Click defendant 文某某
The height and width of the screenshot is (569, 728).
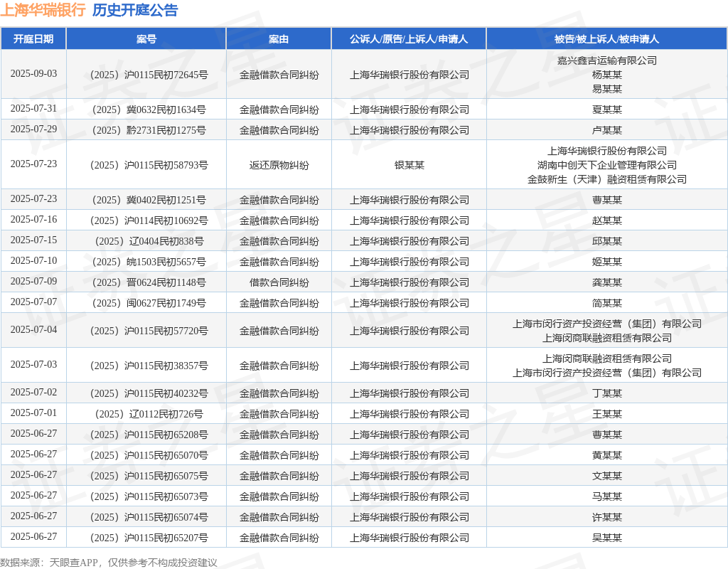[607, 476]
